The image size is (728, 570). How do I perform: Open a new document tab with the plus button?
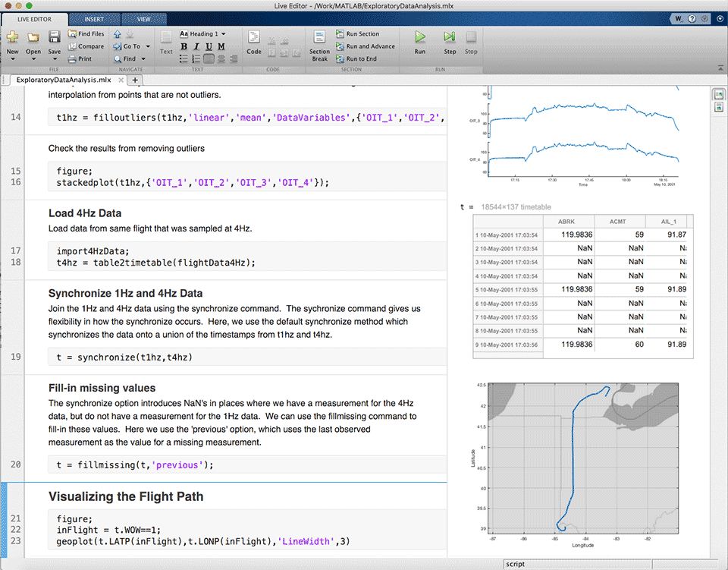click(135, 80)
